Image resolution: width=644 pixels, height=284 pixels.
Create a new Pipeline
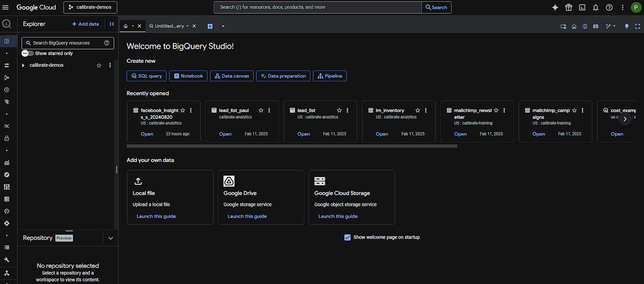click(x=330, y=76)
